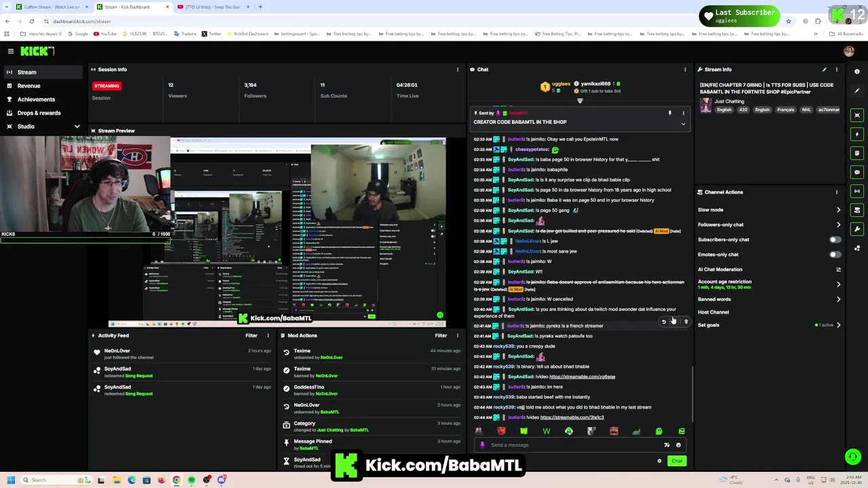
Task: Open Mod Actions options menu
Action: (x=457, y=335)
